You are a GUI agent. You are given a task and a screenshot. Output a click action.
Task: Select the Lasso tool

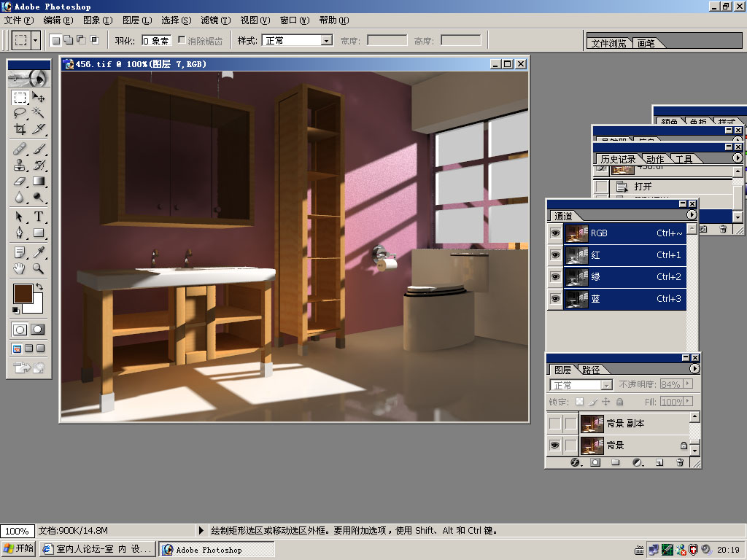click(x=20, y=113)
